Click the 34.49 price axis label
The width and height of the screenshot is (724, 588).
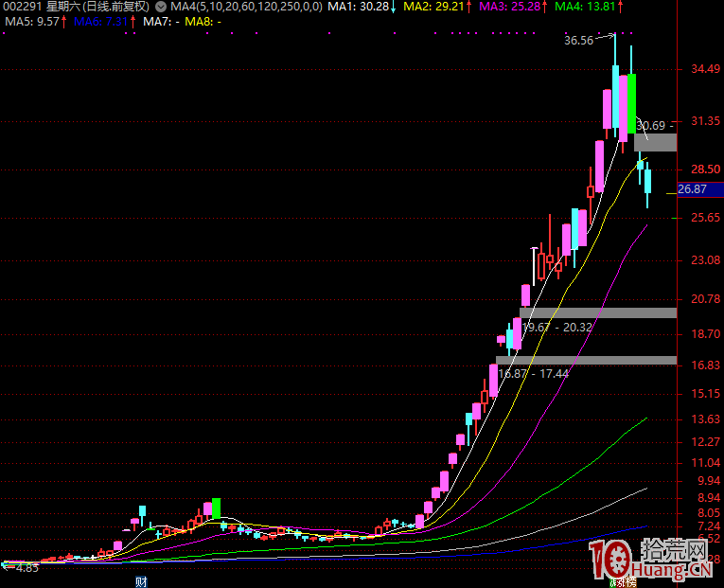[x=705, y=70]
